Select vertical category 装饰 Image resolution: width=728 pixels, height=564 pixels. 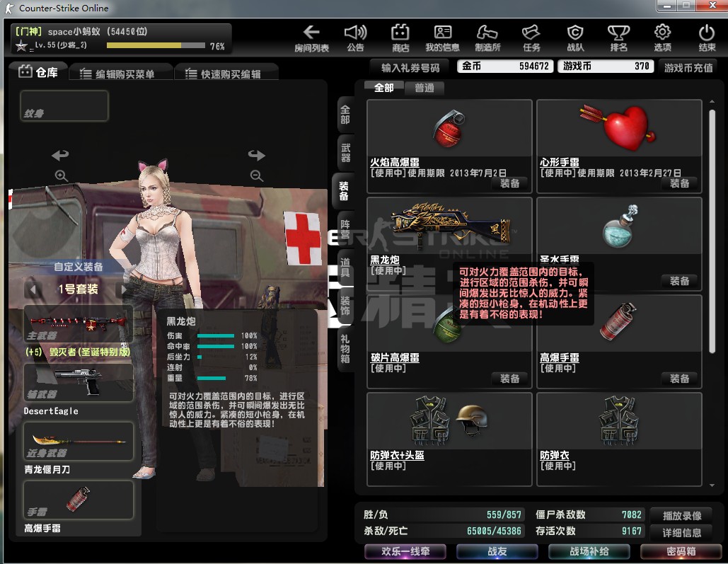pyautogui.click(x=345, y=306)
